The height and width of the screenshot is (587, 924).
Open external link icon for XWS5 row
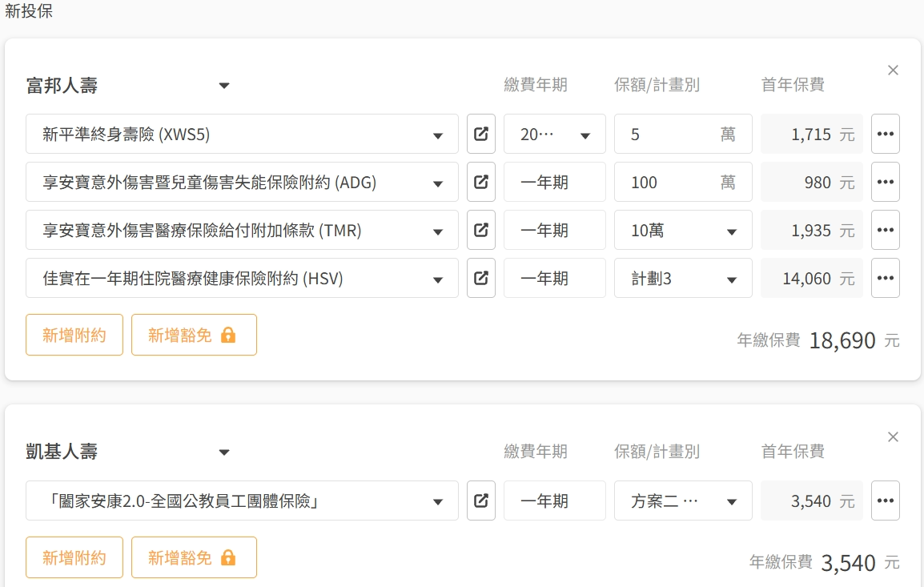(481, 134)
